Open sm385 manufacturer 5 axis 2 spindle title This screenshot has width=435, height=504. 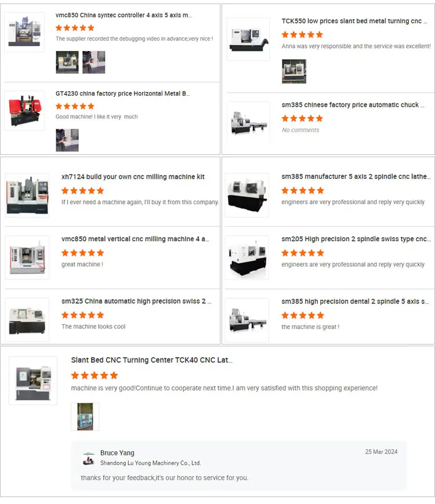356,176
